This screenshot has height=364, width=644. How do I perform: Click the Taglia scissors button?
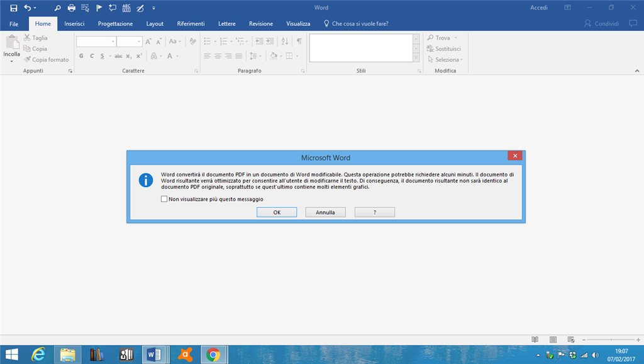pyautogui.click(x=35, y=38)
